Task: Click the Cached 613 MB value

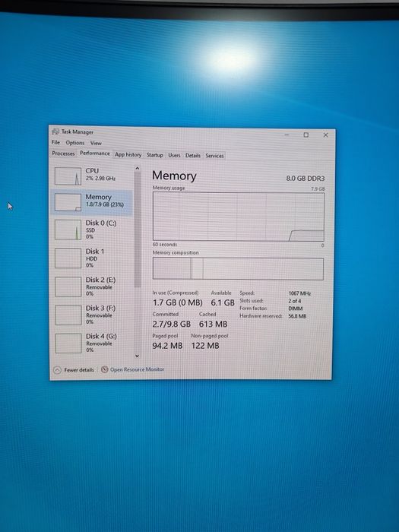Action: coord(213,324)
